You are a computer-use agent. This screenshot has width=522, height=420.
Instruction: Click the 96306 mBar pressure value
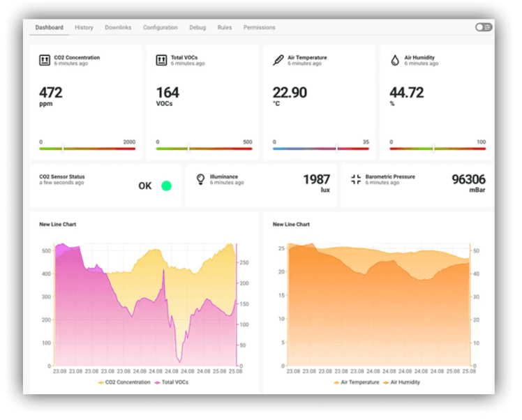pos(468,180)
